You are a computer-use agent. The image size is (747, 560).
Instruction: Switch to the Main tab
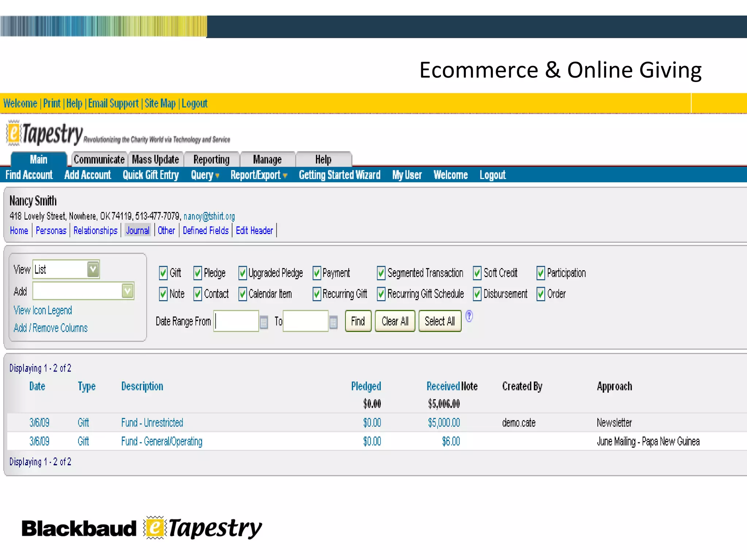coord(39,159)
